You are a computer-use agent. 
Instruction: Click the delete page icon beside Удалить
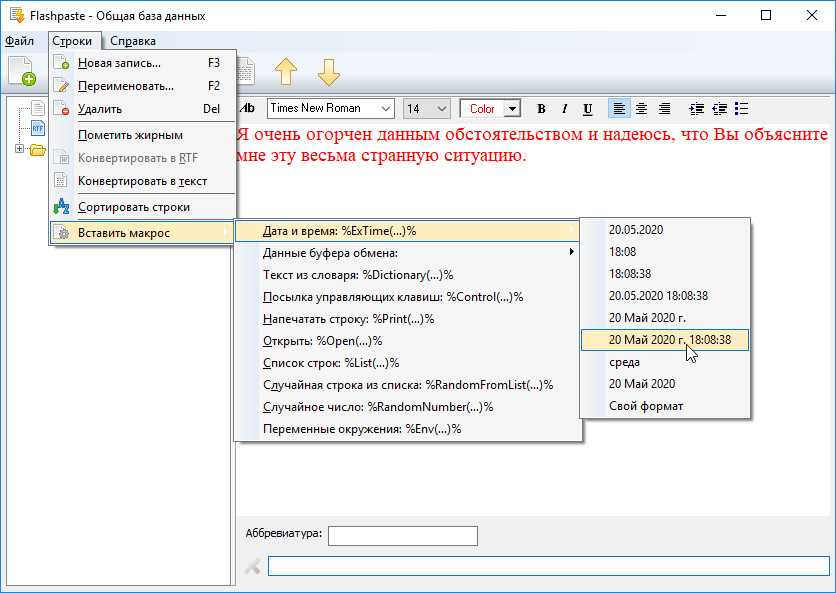62,108
